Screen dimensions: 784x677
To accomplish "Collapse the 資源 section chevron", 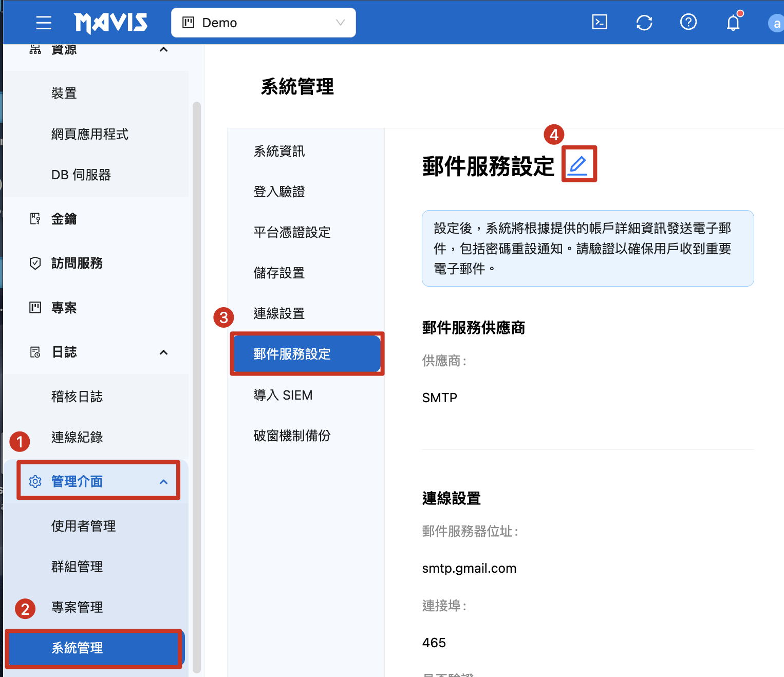I will 163,50.
